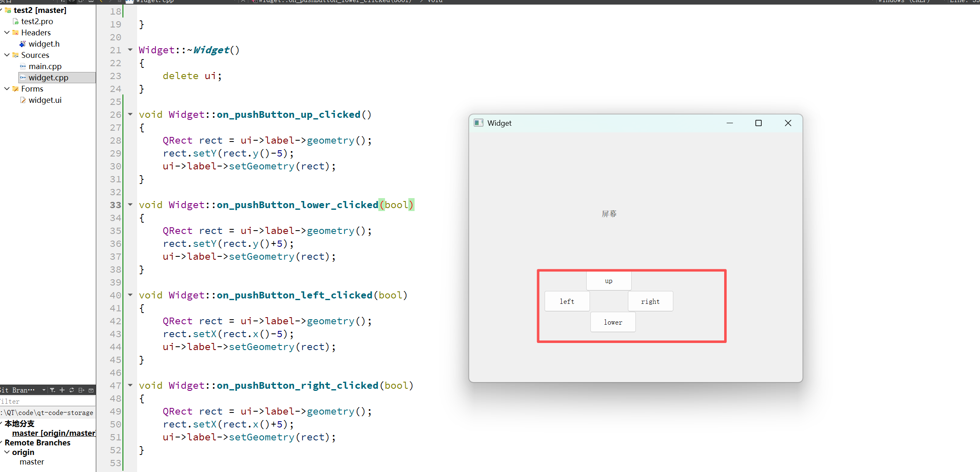Click 'rect.setY(rect.y()+5);' on line 36
Viewport: 980px width, 472px height.
pos(228,243)
